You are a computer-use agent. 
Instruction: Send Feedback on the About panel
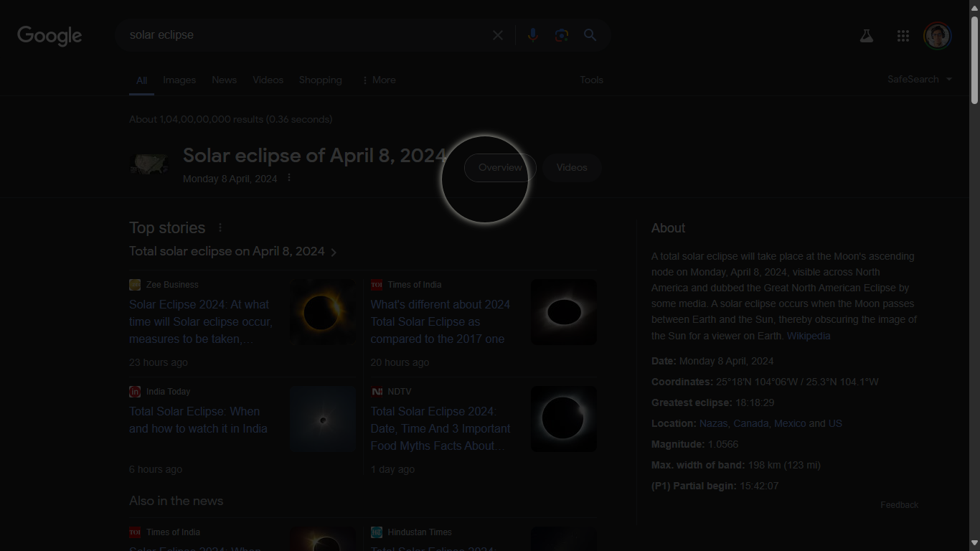pos(899,504)
